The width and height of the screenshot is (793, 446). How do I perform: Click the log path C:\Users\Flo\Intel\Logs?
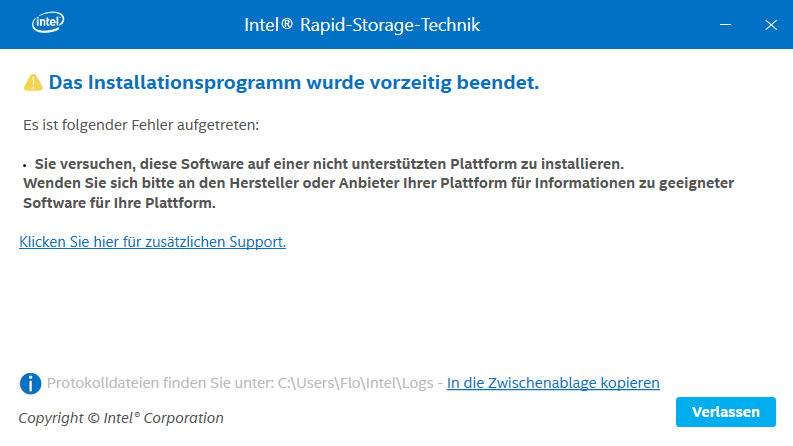click(356, 383)
